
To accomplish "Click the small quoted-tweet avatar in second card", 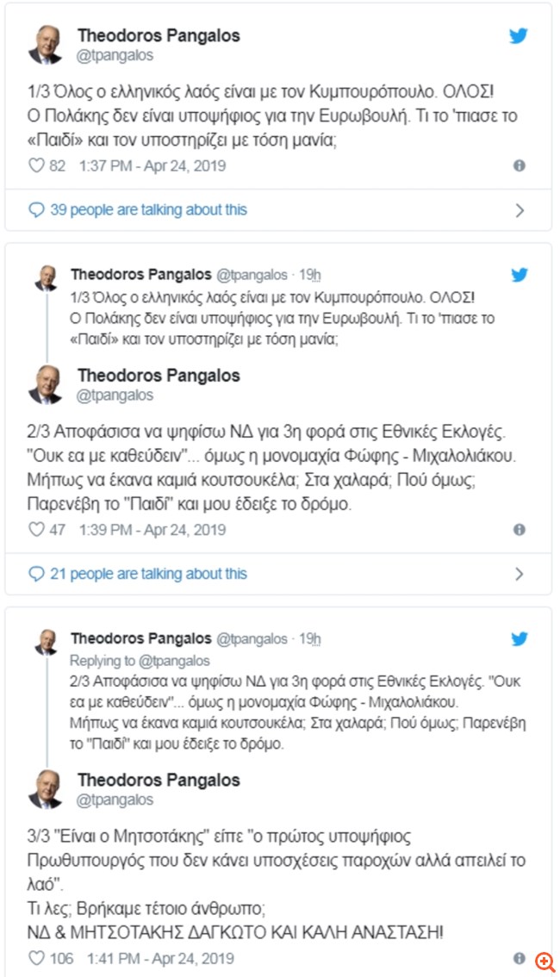I will [46, 277].
